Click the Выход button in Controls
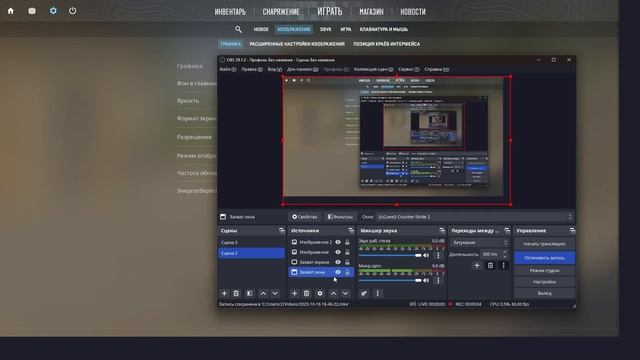 pyautogui.click(x=544, y=293)
